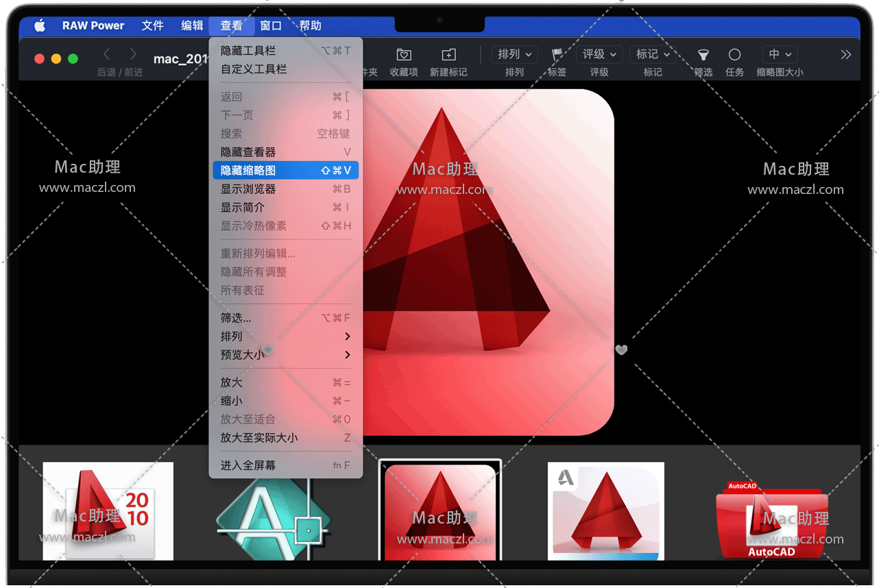Click the Favorites (收藏项) heart folder icon
879x588 pixels.
click(404, 55)
